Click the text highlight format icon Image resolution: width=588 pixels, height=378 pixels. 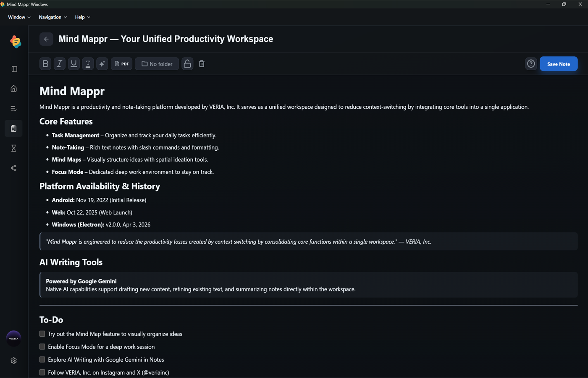point(88,64)
